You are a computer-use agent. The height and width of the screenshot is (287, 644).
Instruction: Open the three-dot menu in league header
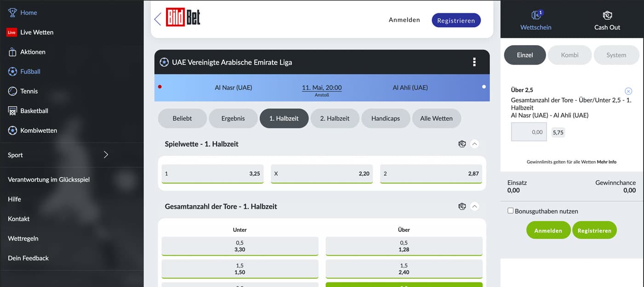[474, 62]
